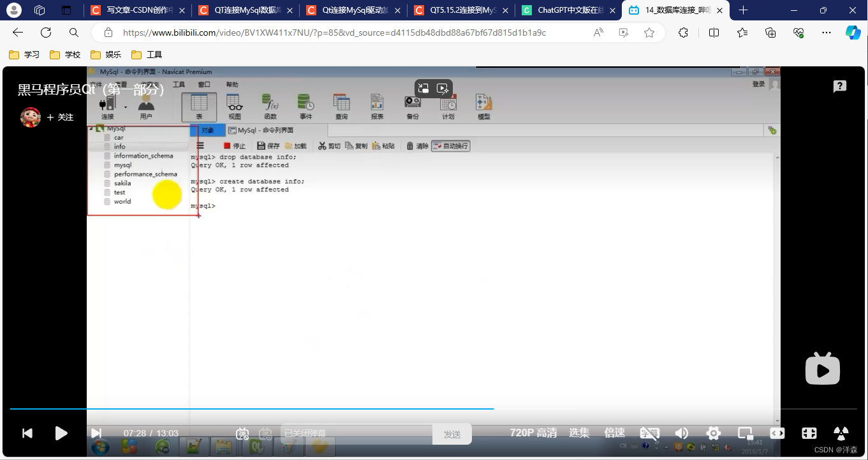Viewport: 868px width, 460px height.
Task: Open the player settings gear
Action: 714,433
